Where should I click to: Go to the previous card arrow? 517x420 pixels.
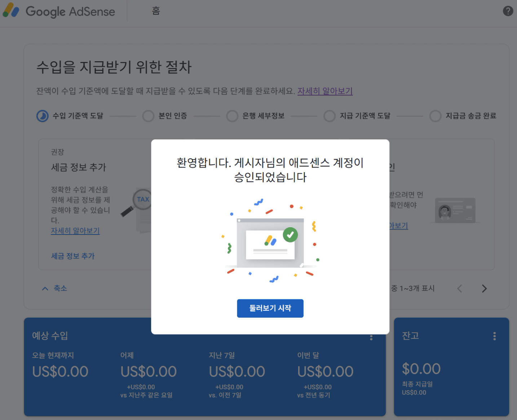click(x=460, y=289)
